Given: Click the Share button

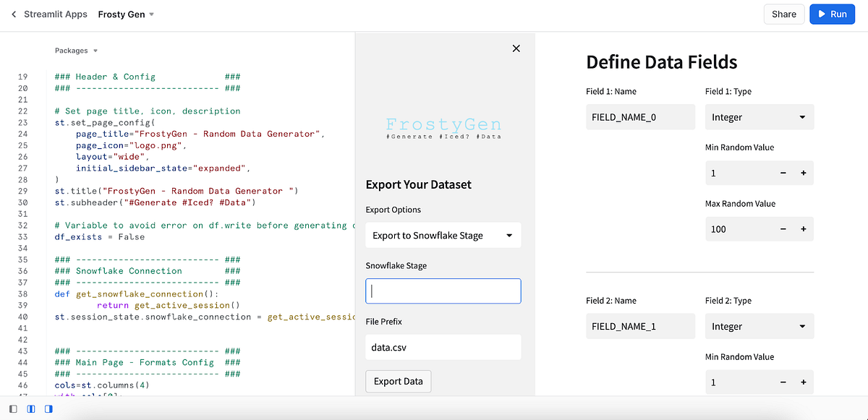Looking at the screenshot, I should coord(784,14).
